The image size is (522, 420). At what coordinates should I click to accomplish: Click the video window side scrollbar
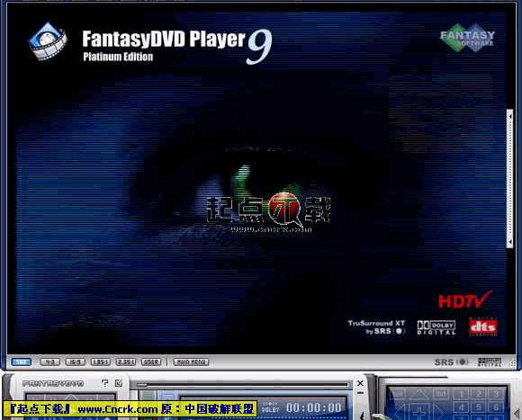509,178
